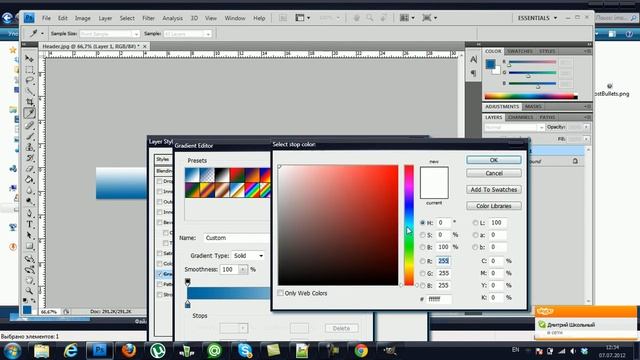Switch to the Swatches tab
The image size is (640, 360).
[520, 51]
